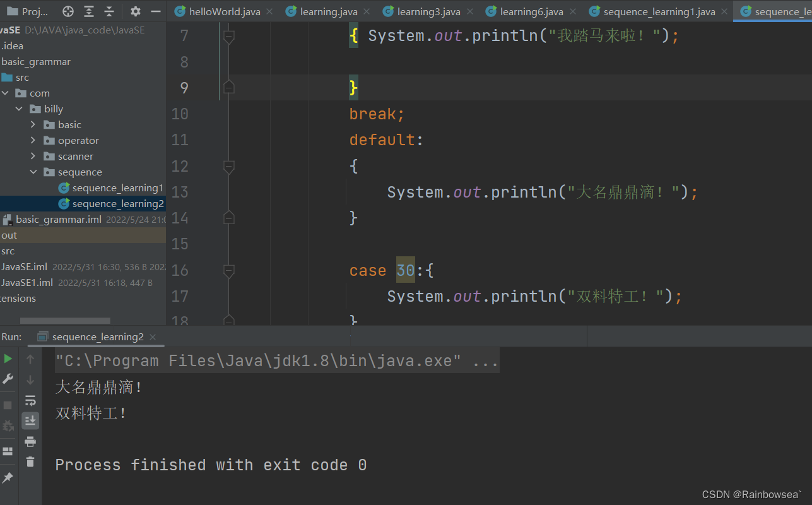The height and width of the screenshot is (505, 812).
Task: Click the highlighted 30 in case statement
Action: click(x=406, y=270)
